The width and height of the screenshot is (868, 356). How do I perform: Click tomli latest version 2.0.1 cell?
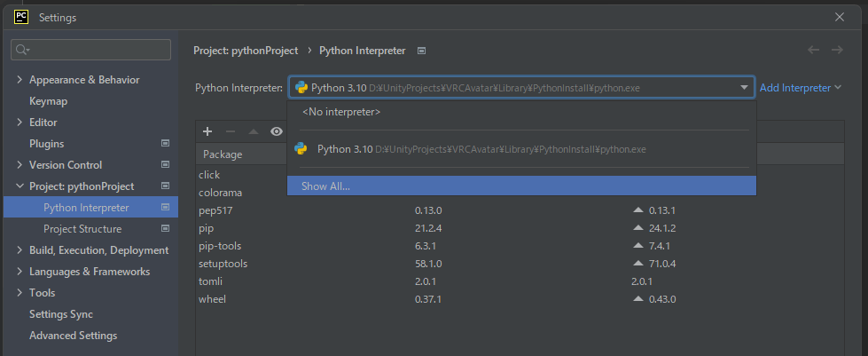(x=642, y=281)
